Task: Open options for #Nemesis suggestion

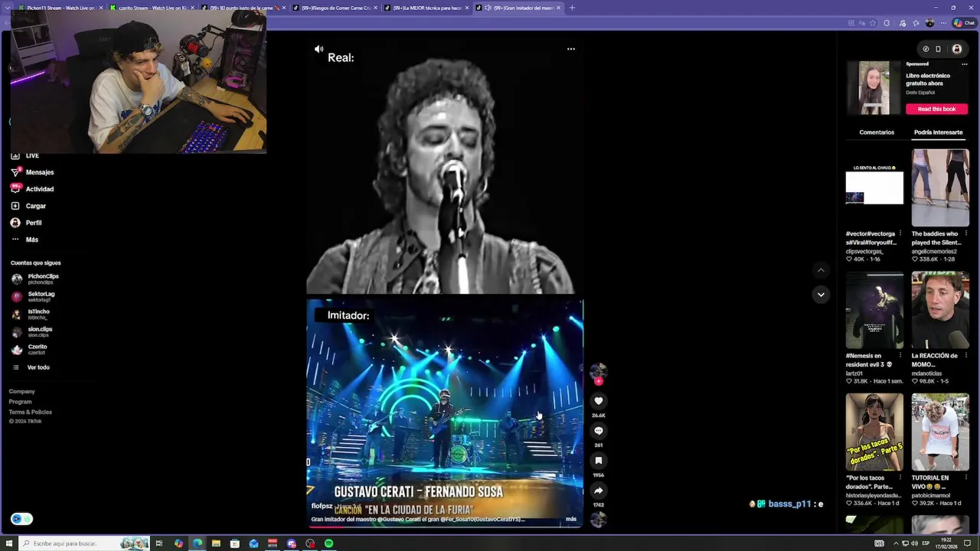Action: tap(900, 356)
